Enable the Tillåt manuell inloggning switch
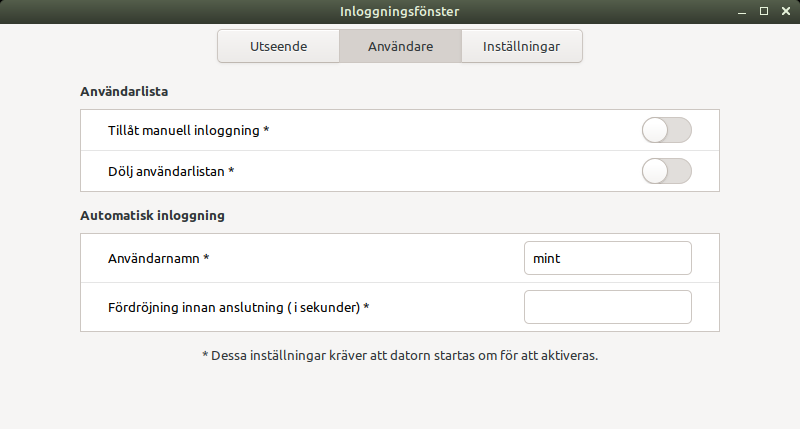 (x=666, y=130)
